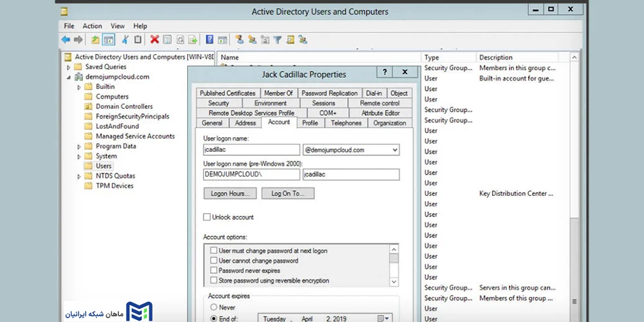Viewport: 644px width, 322px height.
Task: Click the Account options scrollbar thumb
Action: pyautogui.click(x=394, y=258)
